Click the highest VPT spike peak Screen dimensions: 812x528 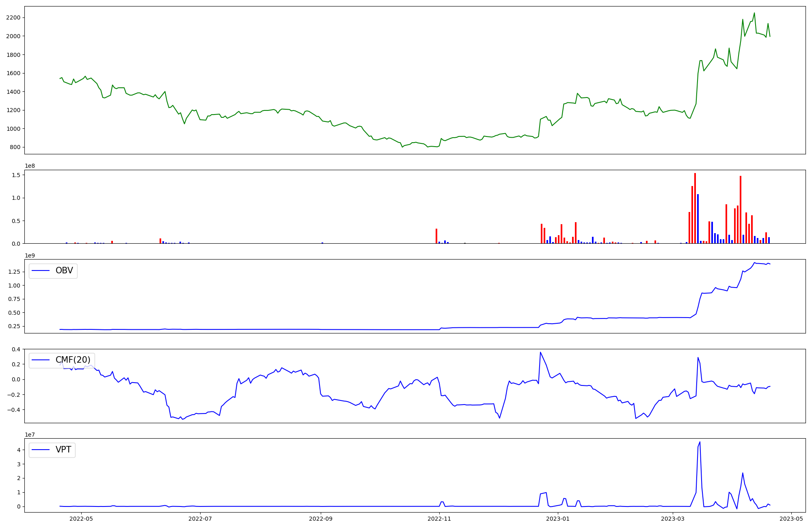click(700, 442)
